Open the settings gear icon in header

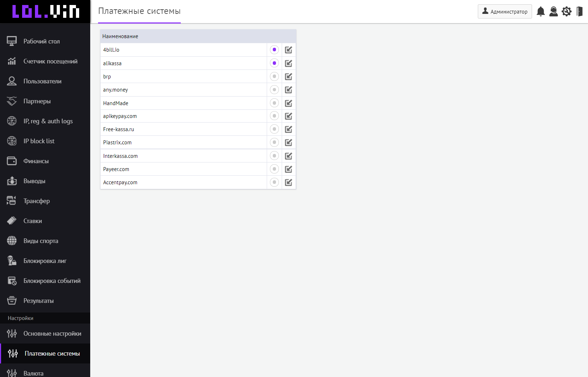pos(567,11)
